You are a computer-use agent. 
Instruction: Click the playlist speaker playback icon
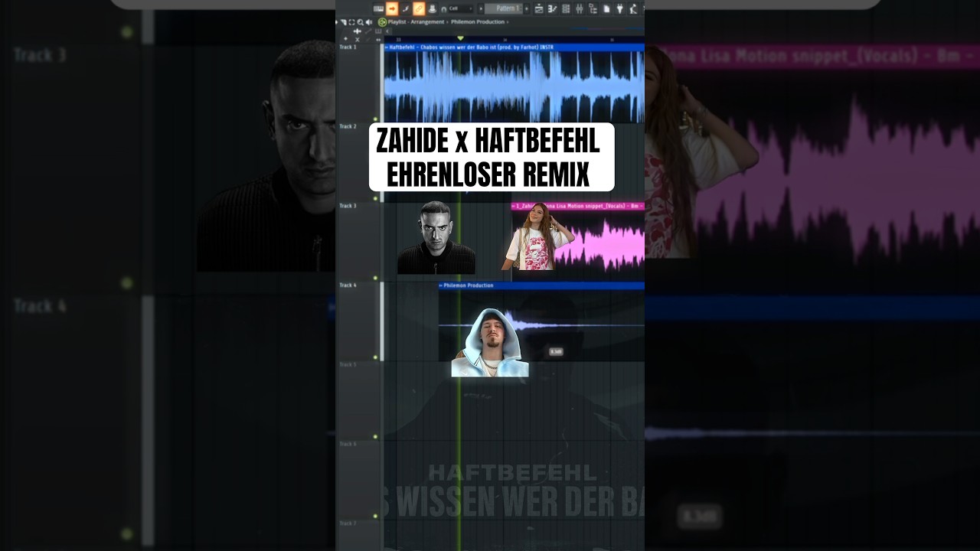[369, 22]
